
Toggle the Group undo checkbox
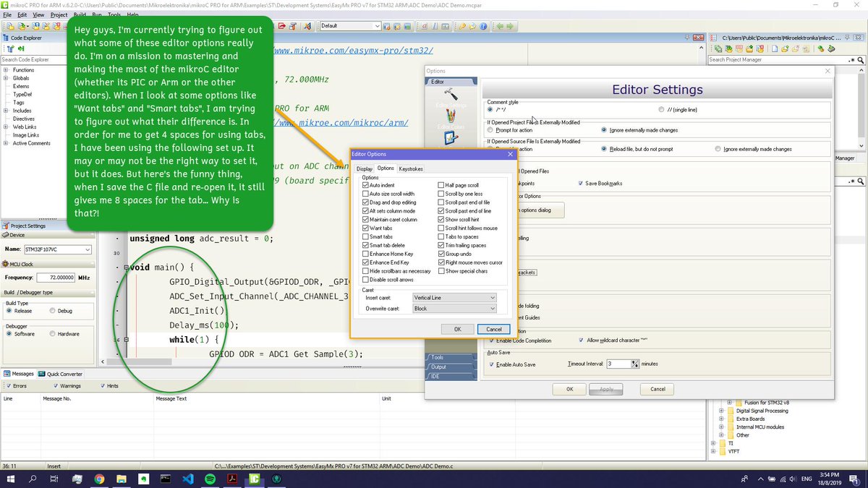[x=441, y=254]
